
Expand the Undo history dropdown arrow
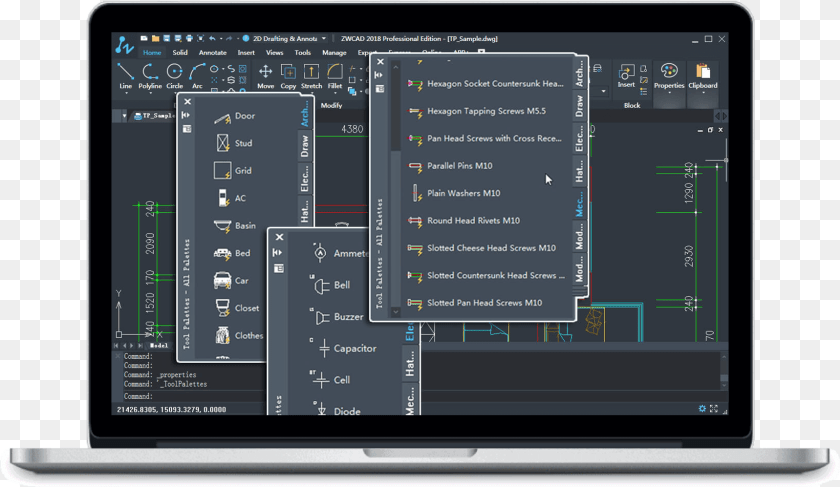(x=221, y=39)
